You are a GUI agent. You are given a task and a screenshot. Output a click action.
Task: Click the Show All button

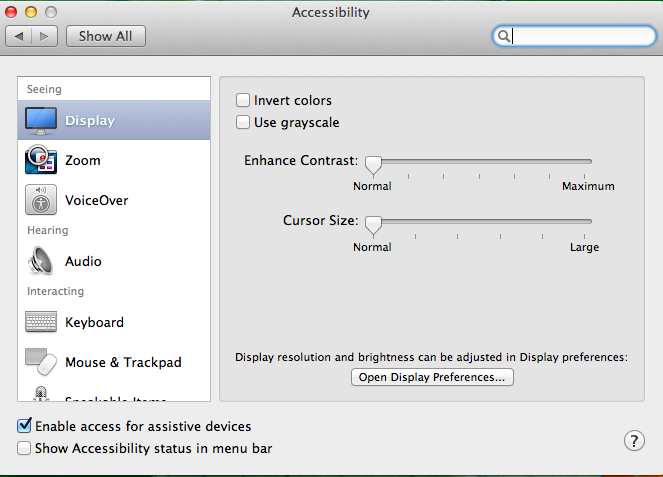pos(106,36)
